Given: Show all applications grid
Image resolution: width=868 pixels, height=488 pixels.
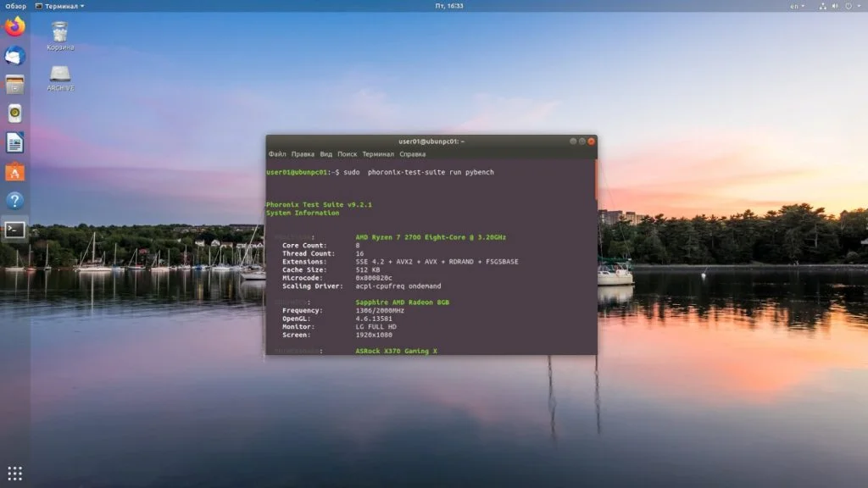Looking at the screenshot, I should click(15, 473).
